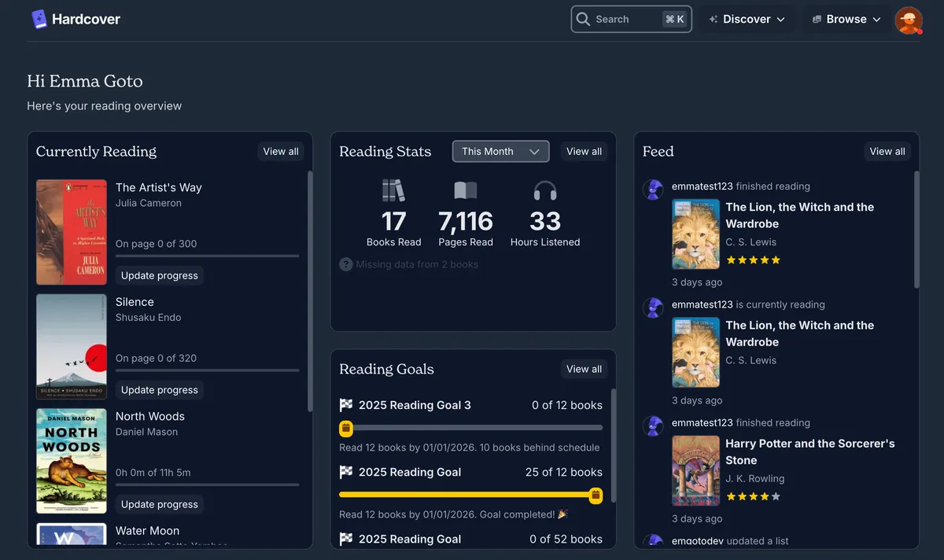Click the missing data question mark icon
944x560 pixels.
pos(345,264)
